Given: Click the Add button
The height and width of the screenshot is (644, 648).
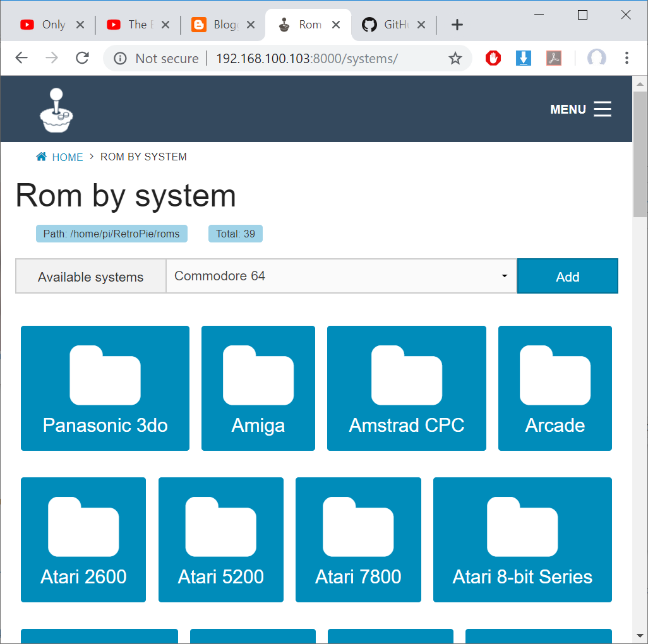Looking at the screenshot, I should click(x=567, y=276).
